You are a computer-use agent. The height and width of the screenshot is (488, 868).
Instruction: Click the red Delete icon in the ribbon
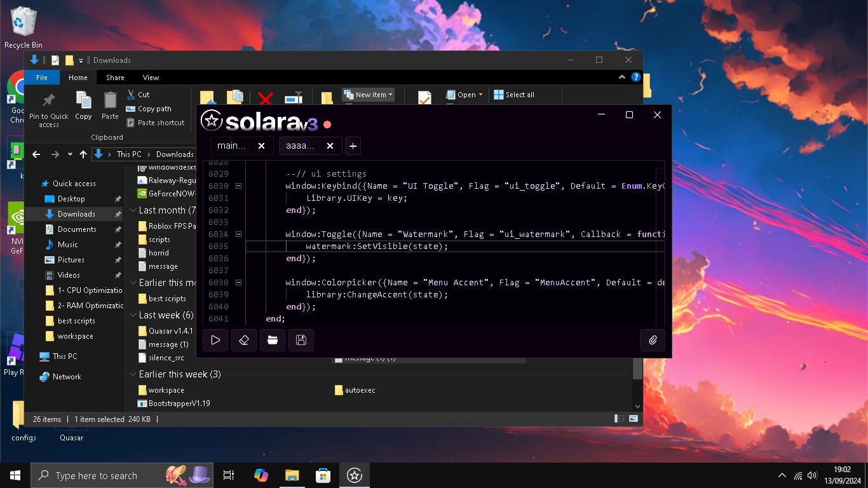(265, 98)
